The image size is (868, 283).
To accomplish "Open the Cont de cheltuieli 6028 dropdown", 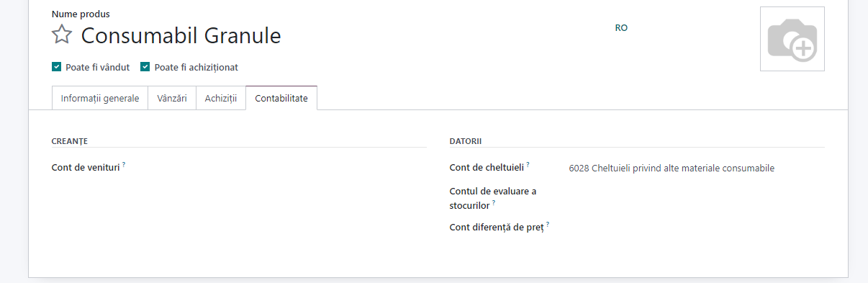I will [696, 168].
